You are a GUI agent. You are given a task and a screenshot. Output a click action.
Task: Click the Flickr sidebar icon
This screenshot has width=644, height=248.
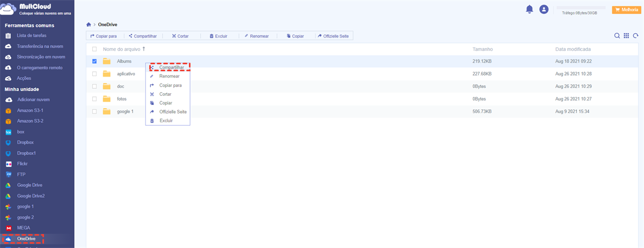8,164
